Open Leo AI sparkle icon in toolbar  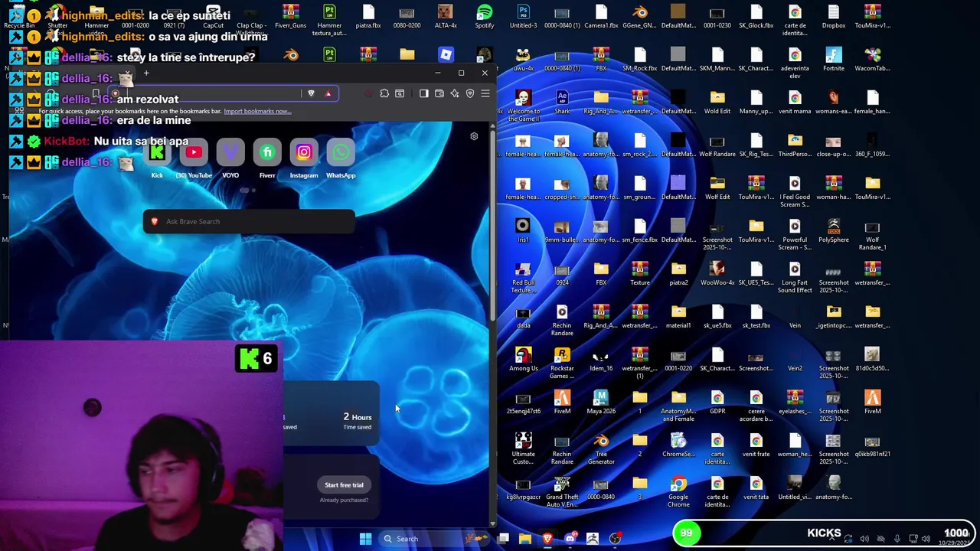tap(455, 93)
